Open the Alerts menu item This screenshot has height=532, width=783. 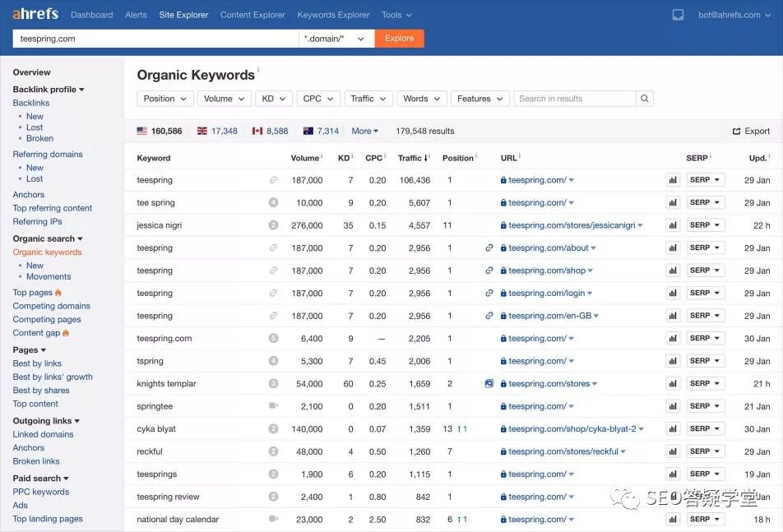[136, 15]
